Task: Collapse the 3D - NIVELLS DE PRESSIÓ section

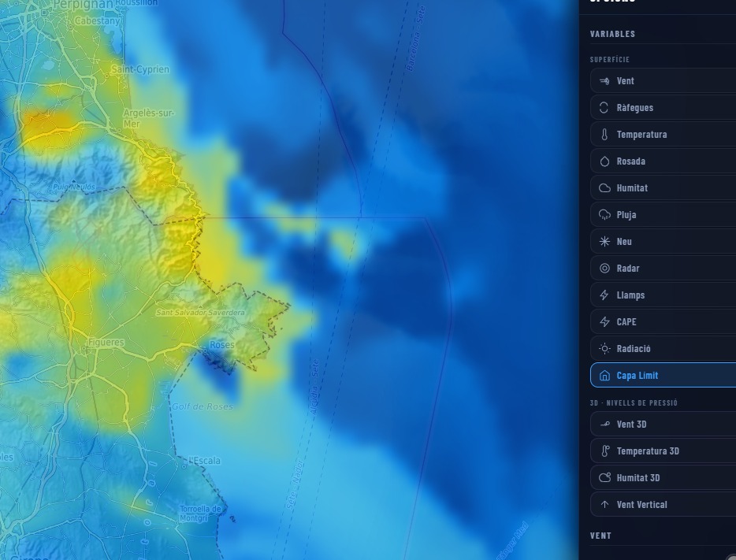Action: pyautogui.click(x=634, y=402)
